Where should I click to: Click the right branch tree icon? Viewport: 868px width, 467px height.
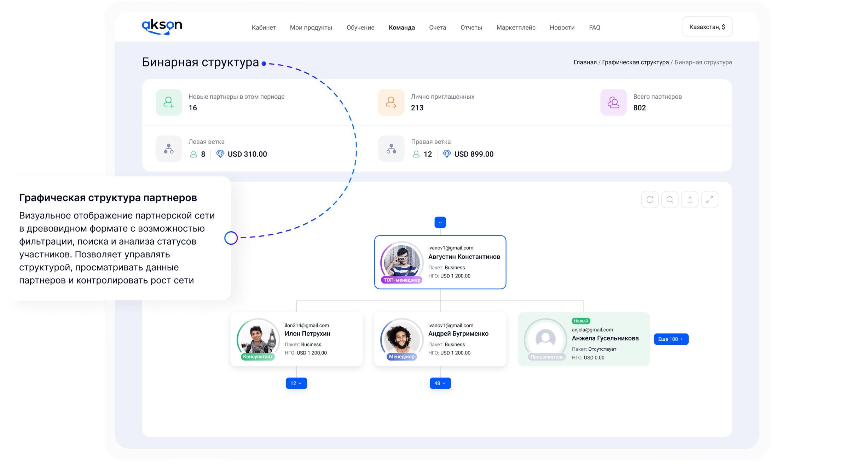[391, 149]
